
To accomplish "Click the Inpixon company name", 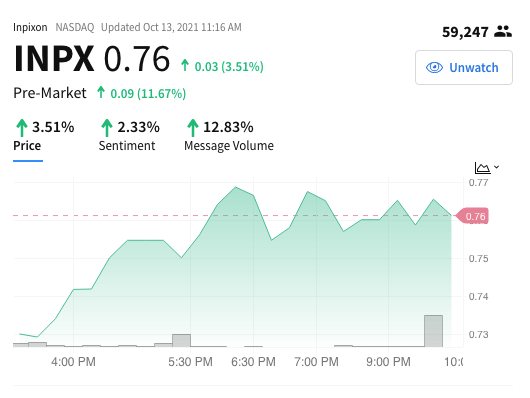I will pos(30,27).
